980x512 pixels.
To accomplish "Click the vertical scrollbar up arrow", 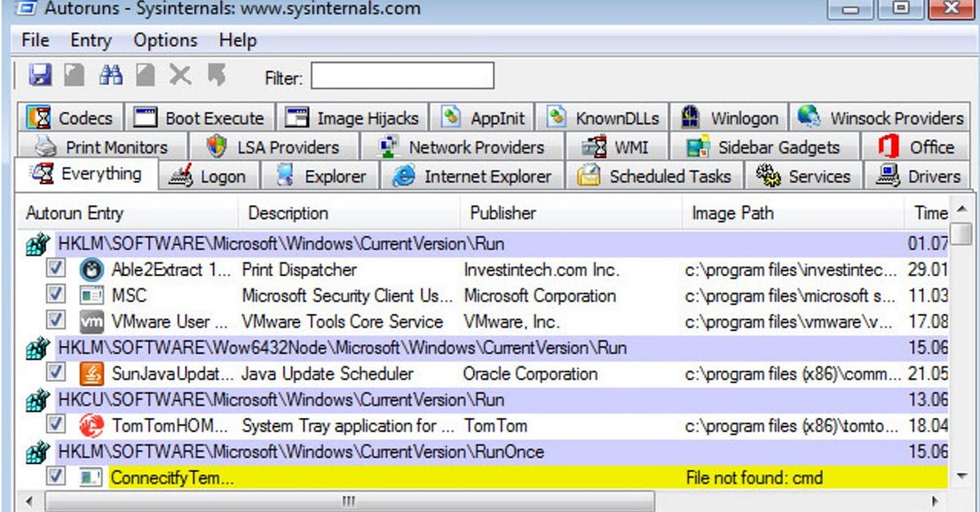I will coord(961,209).
